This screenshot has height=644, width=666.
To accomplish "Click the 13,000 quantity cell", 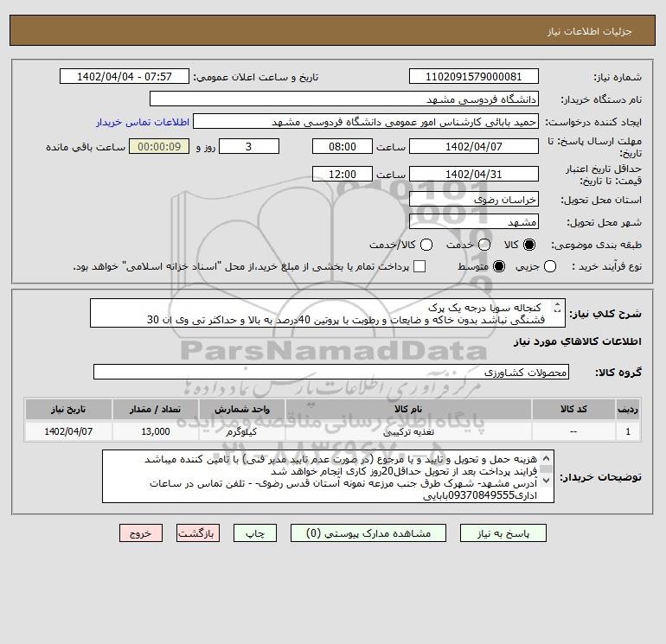I will tap(155, 431).
